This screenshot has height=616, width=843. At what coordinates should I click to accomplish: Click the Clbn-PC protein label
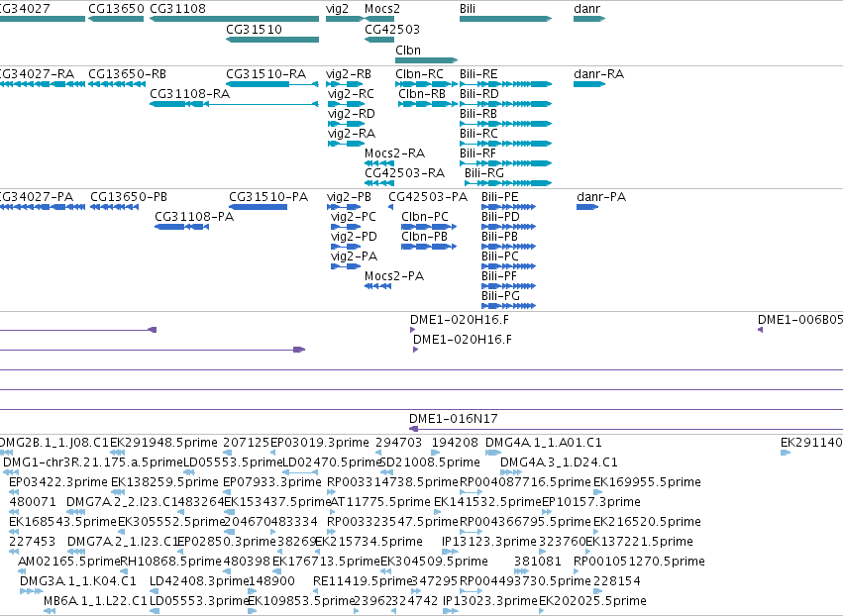click(x=425, y=217)
